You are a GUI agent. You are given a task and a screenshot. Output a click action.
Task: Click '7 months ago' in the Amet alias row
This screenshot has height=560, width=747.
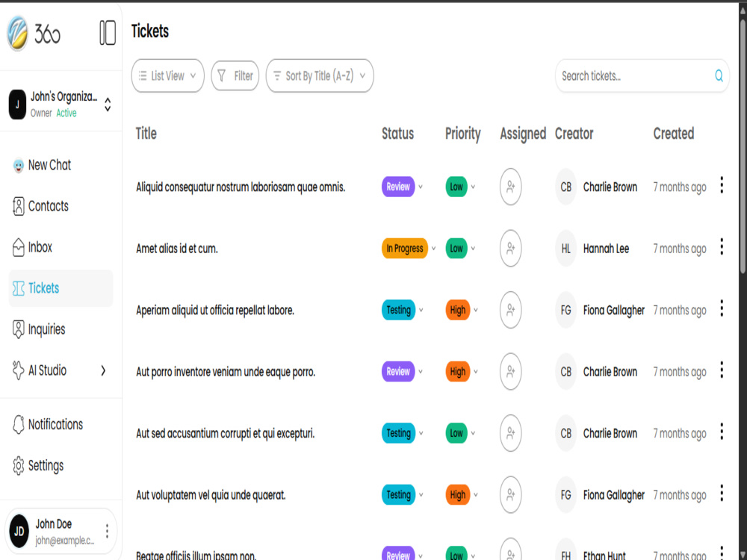pos(679,249)
